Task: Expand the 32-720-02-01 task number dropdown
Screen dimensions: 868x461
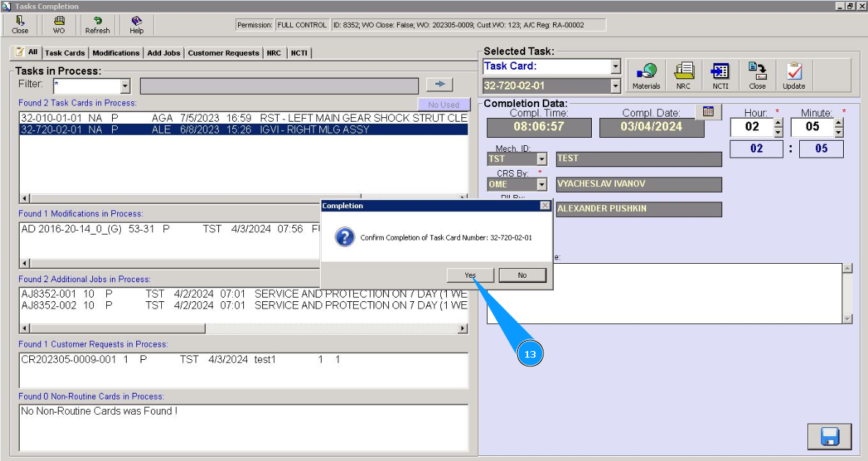Action: click(x=615, y=86)
